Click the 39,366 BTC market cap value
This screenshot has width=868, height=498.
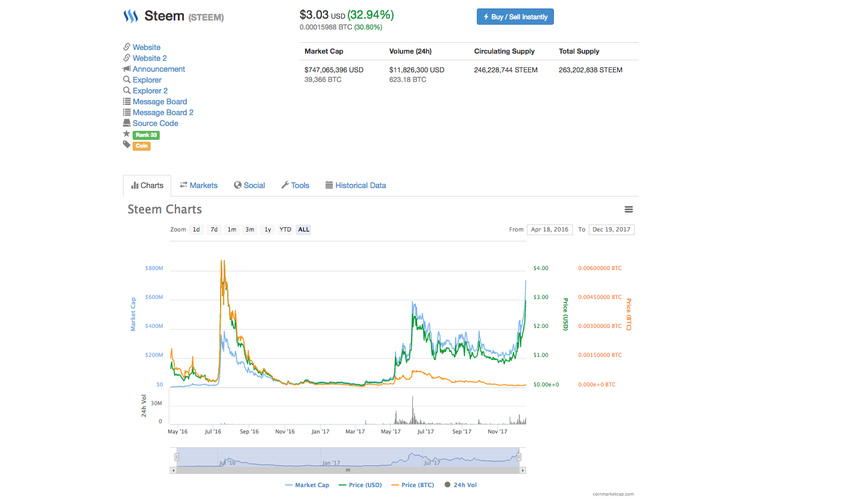click(323, 80)
